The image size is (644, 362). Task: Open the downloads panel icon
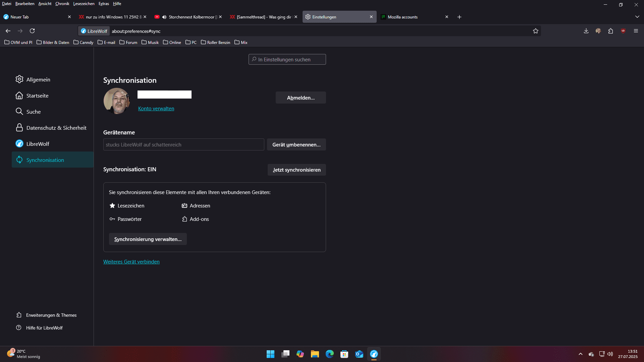pos(586,31)
